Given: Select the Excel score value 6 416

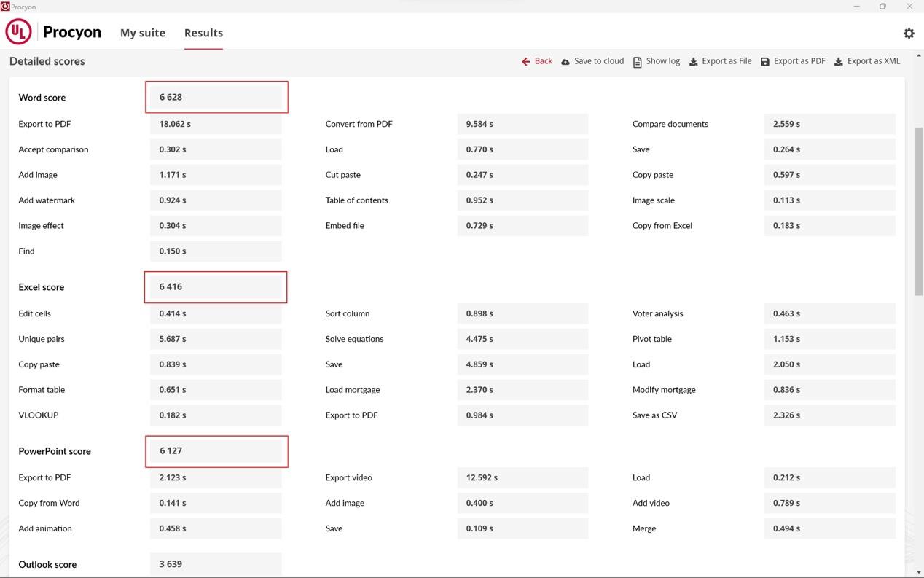Looking at the screenshot, I should [x=216, y=287].
